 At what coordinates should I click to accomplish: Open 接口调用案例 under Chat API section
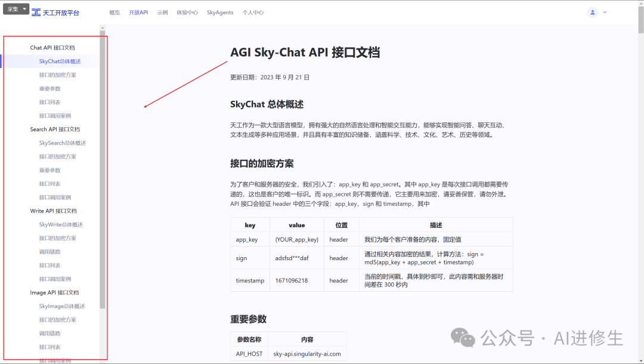point(55,115)
